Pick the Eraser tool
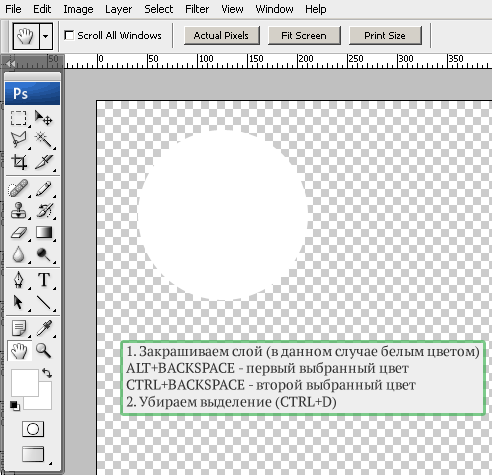Viewport: 492px width, 475px height. click(x=19, y=233)
